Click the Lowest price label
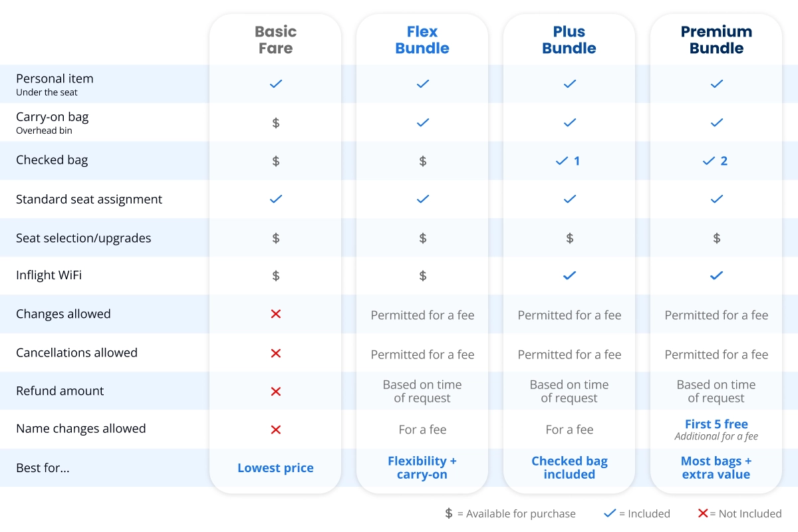The height and width of the screenshot is (532, 798). tap(275, 468)
